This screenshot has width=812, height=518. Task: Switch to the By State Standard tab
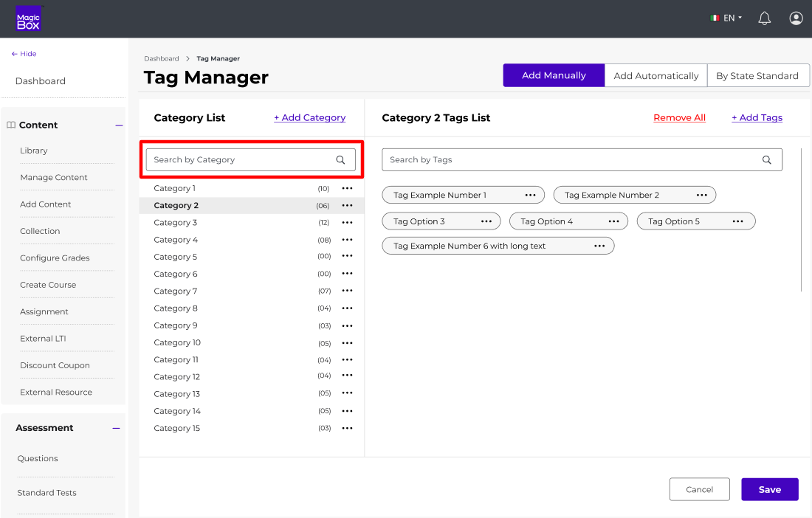pyautogui.click(x=757, y=75)
